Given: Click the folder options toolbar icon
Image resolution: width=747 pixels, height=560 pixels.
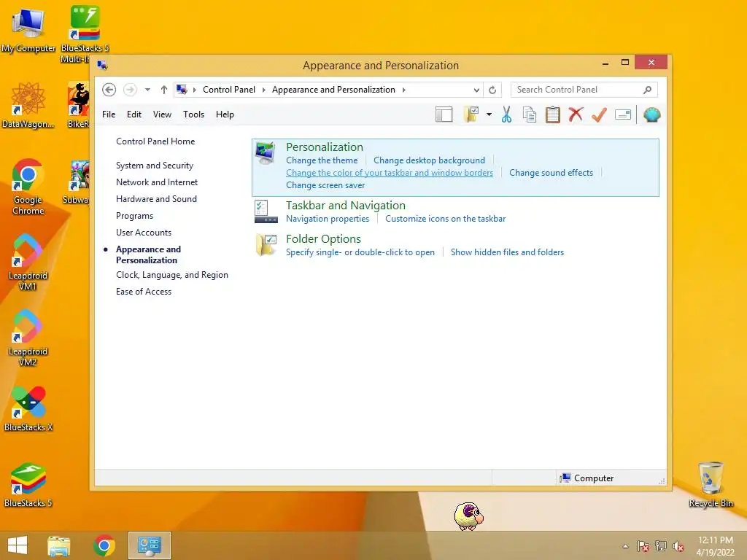Looking at the screenshot, I should [x=471, y=114].
